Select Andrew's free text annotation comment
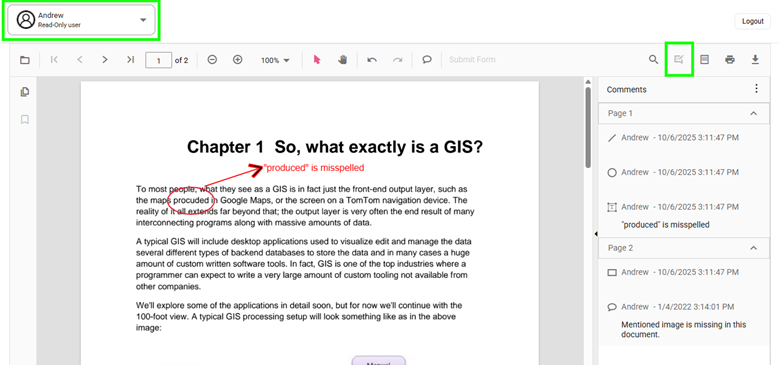Image resolution: width=779 pixels, height=365 pixels. point(685,216)
